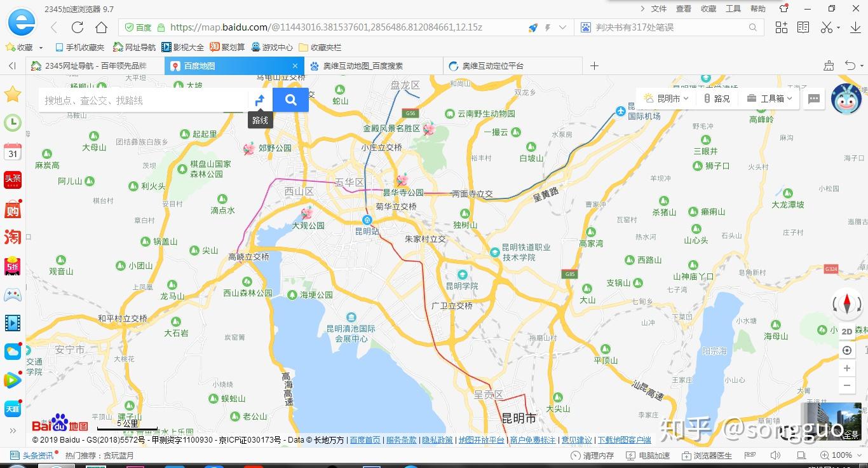
Task: Open the sidebar calendar 31 icon
Action: (13, 151)
